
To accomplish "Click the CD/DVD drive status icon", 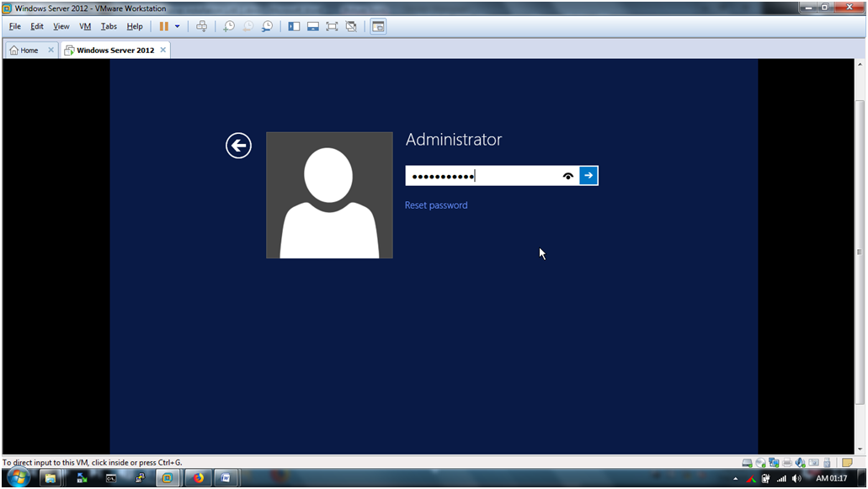I will [760, 462].
